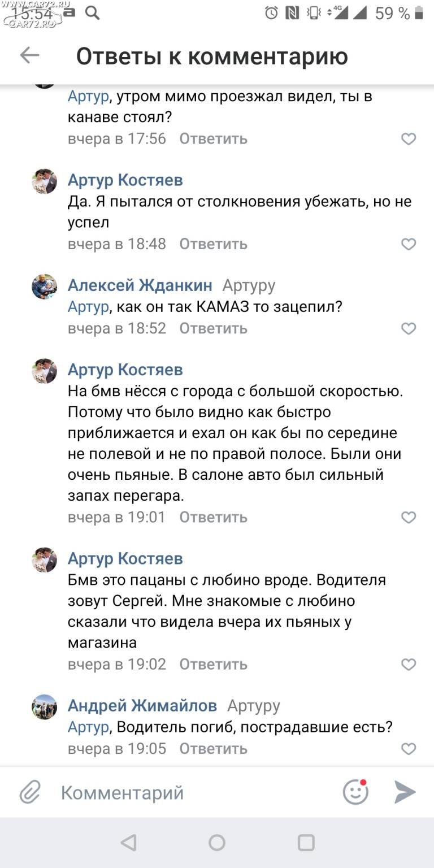Like Алексей Жданкин's 18:52 comment
This screenshot has width=434, height=868.
pos(409,328)
